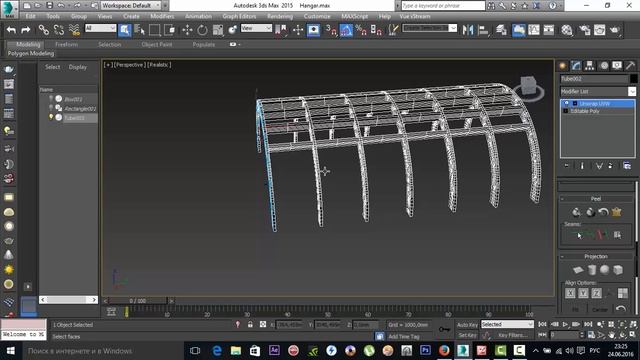This screenshot has height=360, width=640.
Task: Open the Workspace: Default dropdown
Action: click(x=131, y=6)
